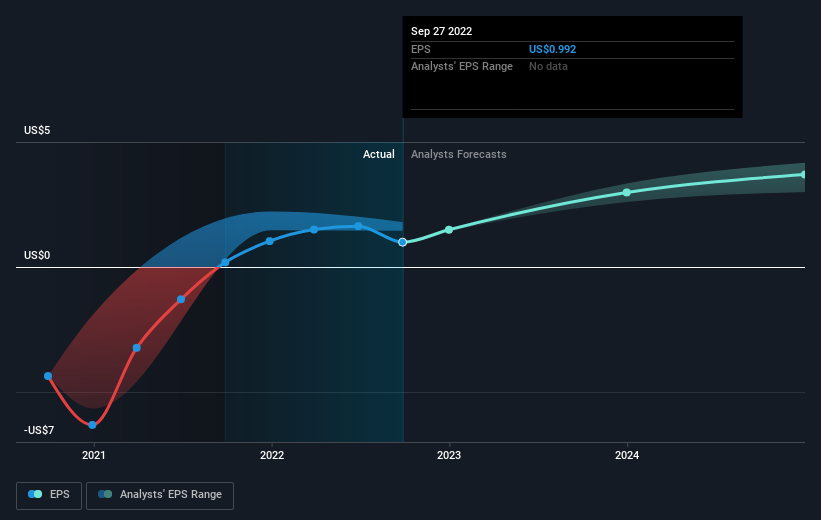Click the last forecast point at chart edge

click(804, 174)
